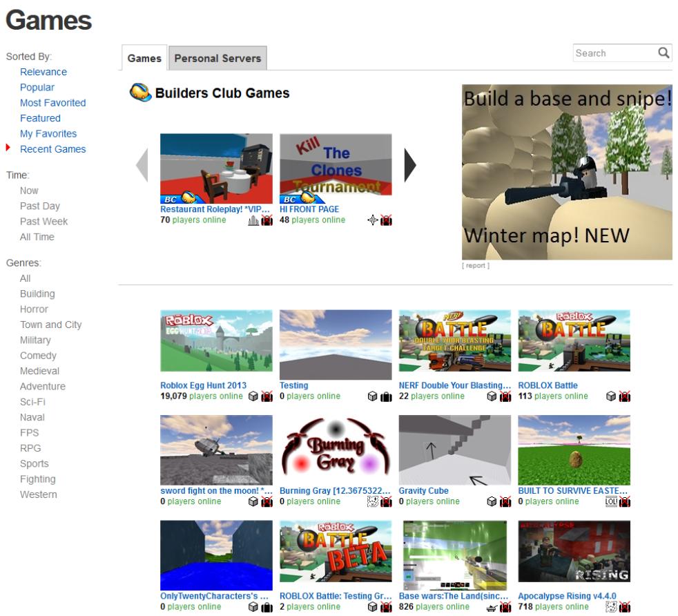This screenshot has height=616, width=678.
Task: Click the gear icon for HI FRONT PAGE
Action: [386, 220]
